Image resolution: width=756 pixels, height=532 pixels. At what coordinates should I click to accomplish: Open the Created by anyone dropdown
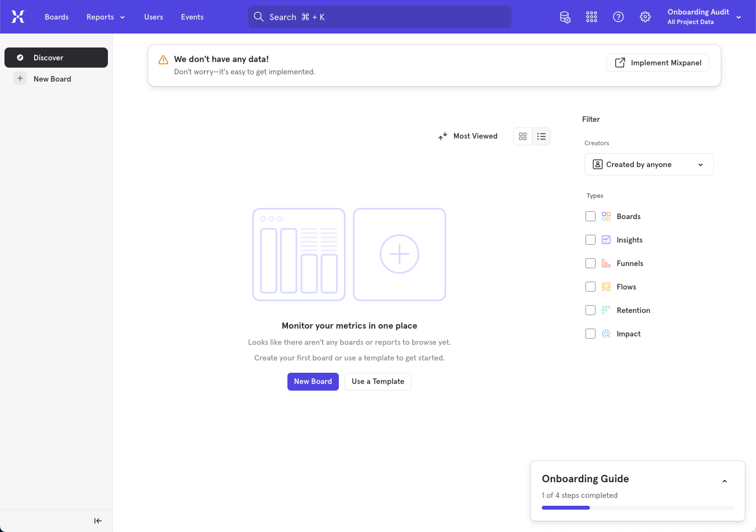(649, 164)
